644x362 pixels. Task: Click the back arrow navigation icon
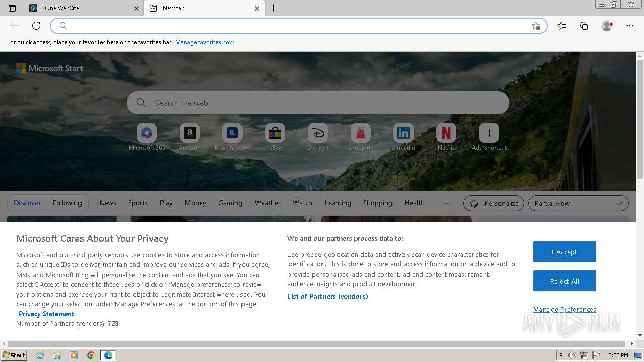point(14,26)
